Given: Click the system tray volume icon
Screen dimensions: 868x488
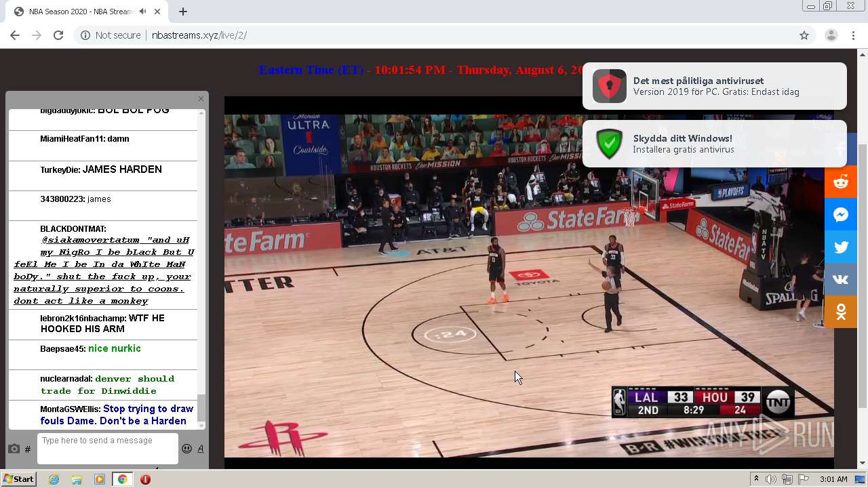Looking at the screenshot, I should point(771,479).
